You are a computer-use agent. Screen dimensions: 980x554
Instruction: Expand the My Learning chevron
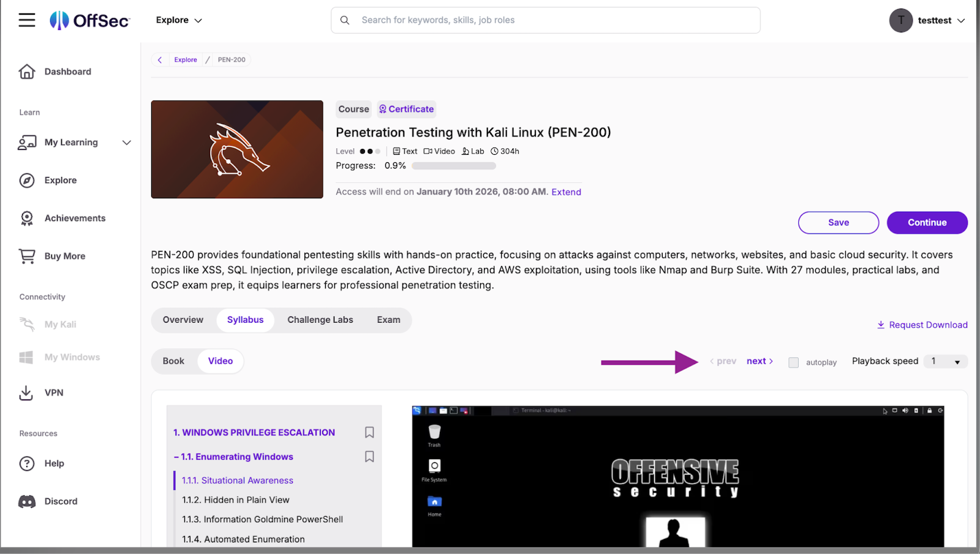click(127, 143)
